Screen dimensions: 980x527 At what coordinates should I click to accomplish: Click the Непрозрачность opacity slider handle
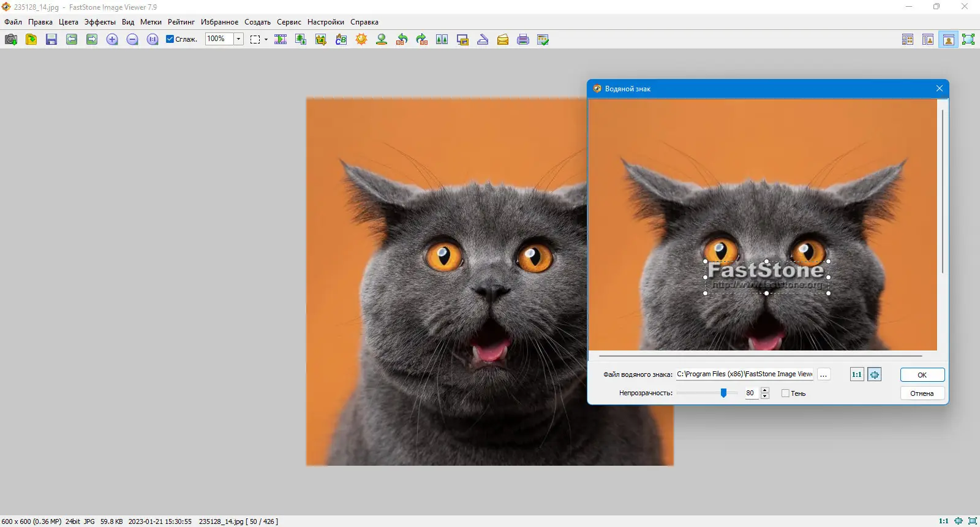pos(723,393)
